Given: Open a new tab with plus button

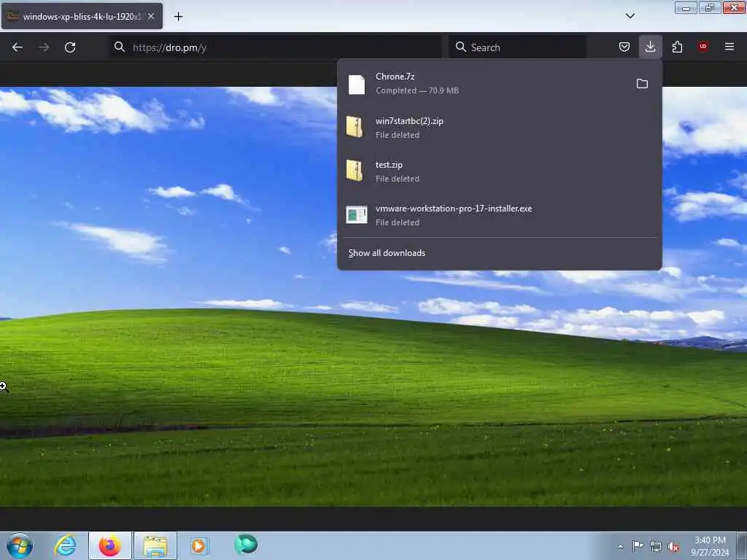Looking at the screenshot, I should (178, 17).
